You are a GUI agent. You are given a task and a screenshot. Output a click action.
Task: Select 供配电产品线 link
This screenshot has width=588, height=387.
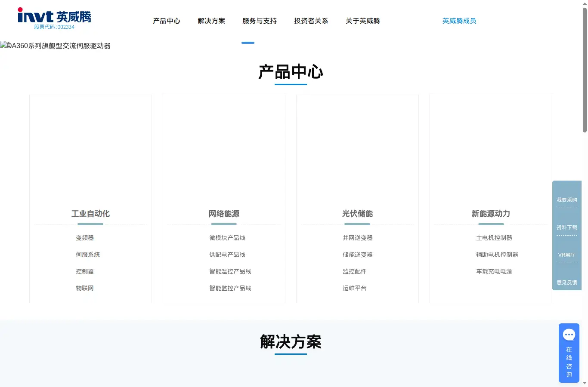pyautogui.click(x=227, y=255)
